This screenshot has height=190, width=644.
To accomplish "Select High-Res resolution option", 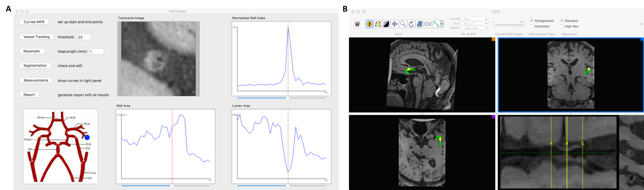I will pyautogui.click(x=562, y=26).
